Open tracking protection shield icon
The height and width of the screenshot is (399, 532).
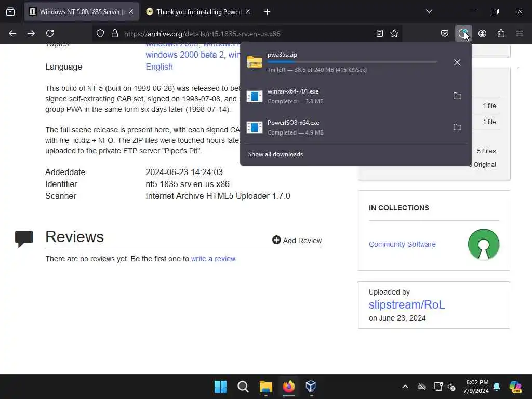[x=100, y=34]
